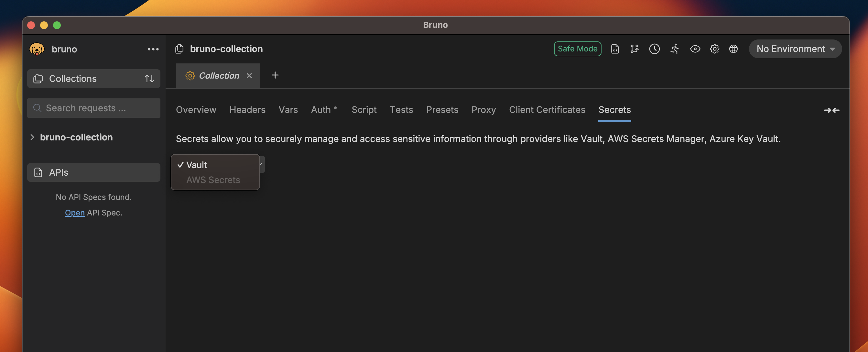Screen dimensions: 868x352
Task: Toggle Safe Mode indicator
Action: pyautogui.click(x=577, y=49)
